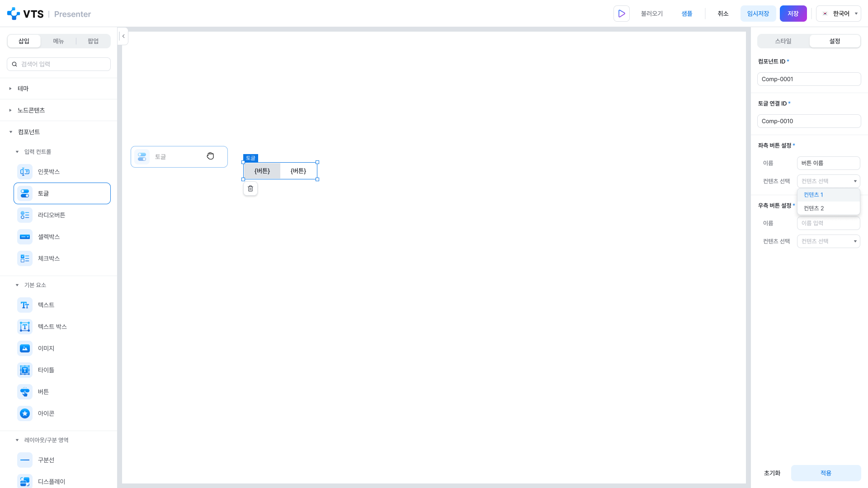Select the 셀렉박스 component icon

25,237
